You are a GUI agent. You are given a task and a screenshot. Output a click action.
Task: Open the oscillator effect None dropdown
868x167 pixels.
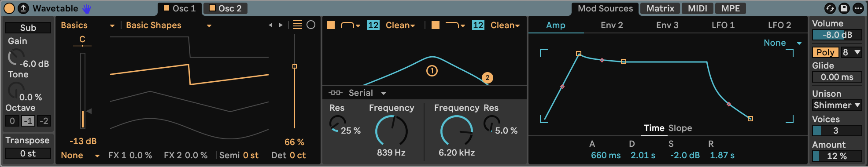click(x=80, y=155)
